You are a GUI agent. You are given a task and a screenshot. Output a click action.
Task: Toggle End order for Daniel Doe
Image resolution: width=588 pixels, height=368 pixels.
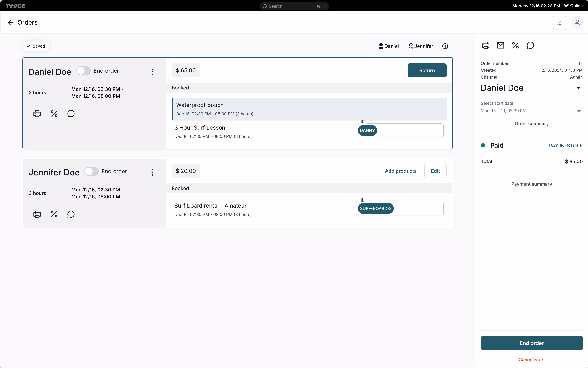[x=83, y=71]
